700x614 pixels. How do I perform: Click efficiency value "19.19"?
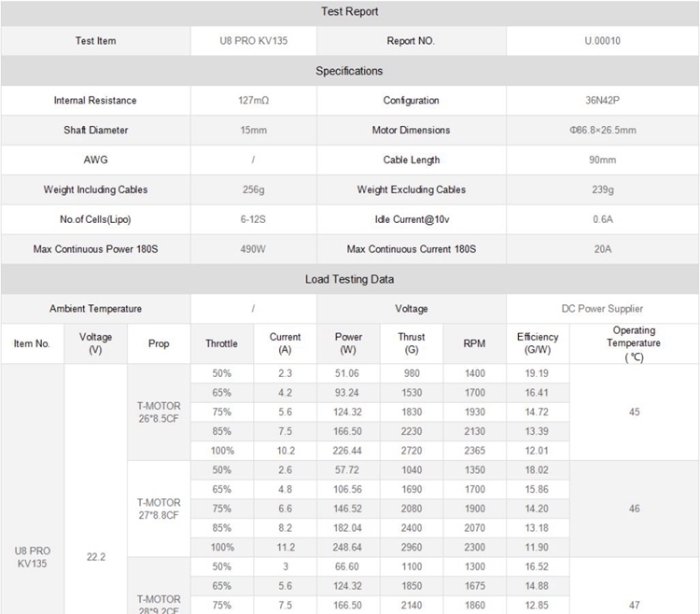pos(538,373)
